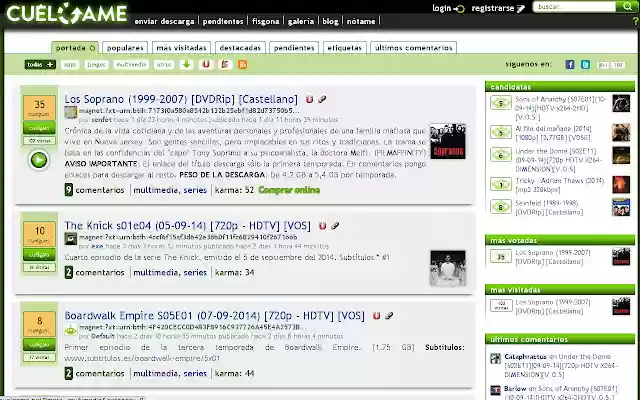Click the green download arrow filter icon
Viewport: 640px width, 400px height.
coord(187,64)
